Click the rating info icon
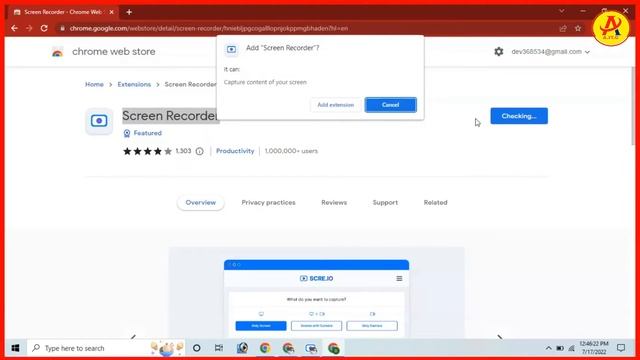Viewport: 640px width, 360px height. 200,151
